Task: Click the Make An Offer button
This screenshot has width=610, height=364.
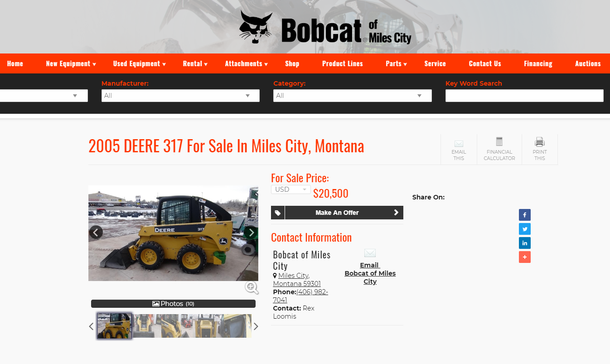Action: [x=337, y=213]
